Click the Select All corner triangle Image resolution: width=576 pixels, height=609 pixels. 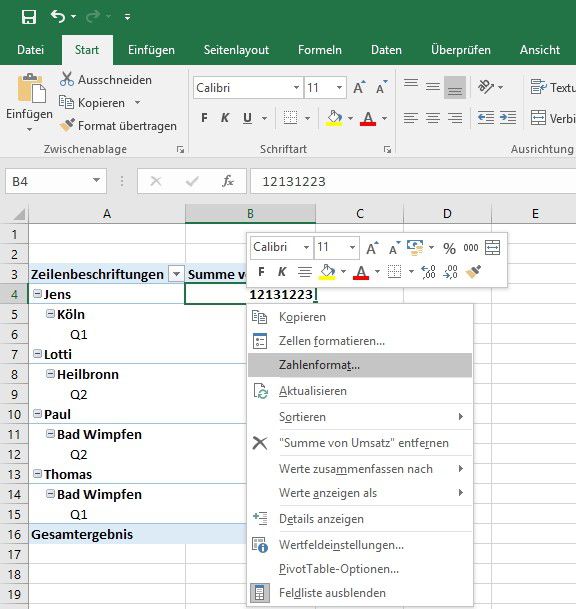18,214
